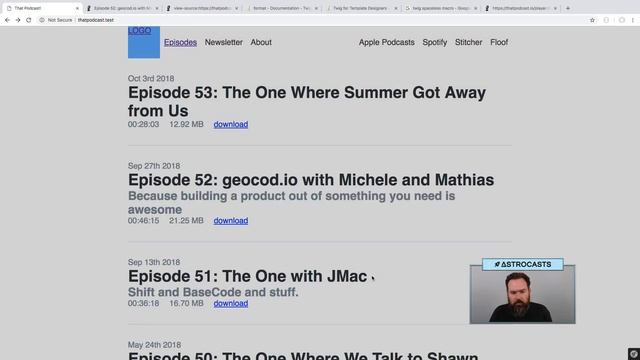Click the Oct 3rd 2018 date
Viewport: 640px width, 360px height.
click(151, 78)
